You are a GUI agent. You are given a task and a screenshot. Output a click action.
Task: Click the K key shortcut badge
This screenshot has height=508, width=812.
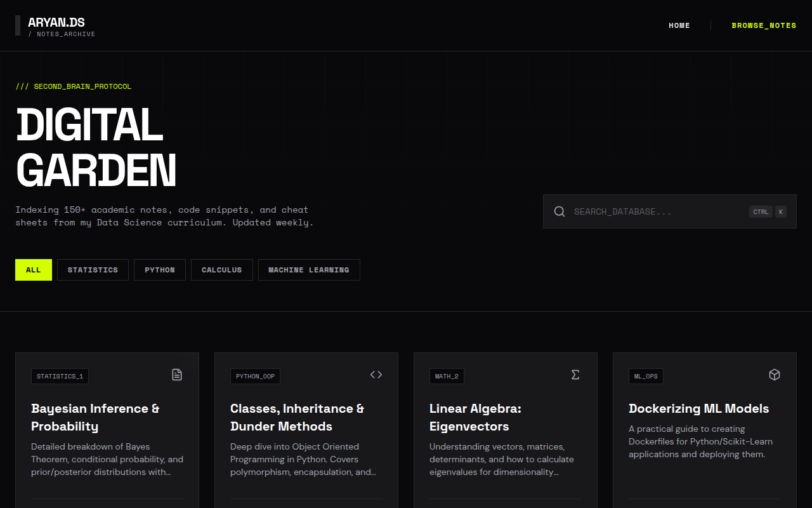point(780,211)
